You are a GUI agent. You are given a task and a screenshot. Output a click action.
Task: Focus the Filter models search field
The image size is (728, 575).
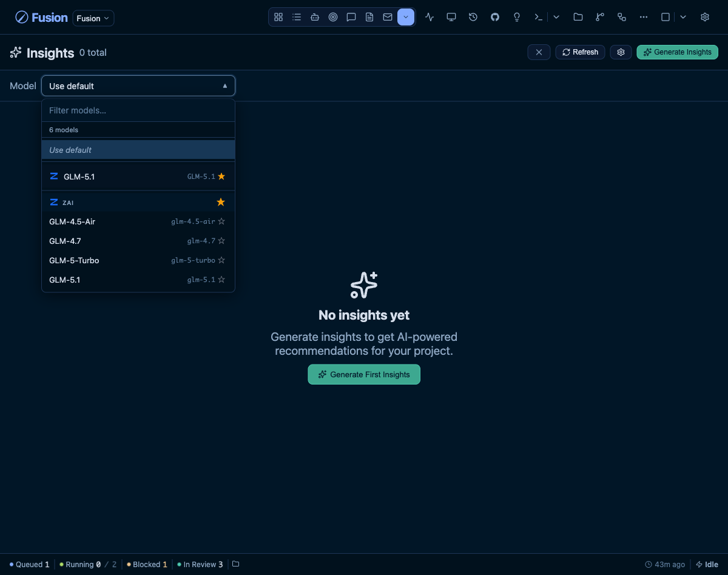[138, 110]
